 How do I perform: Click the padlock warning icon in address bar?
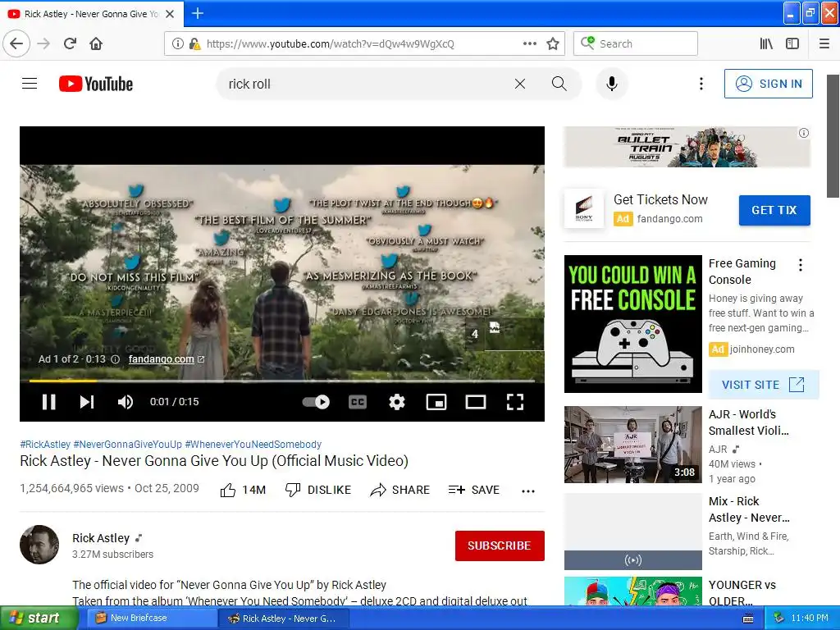(195, 44)
